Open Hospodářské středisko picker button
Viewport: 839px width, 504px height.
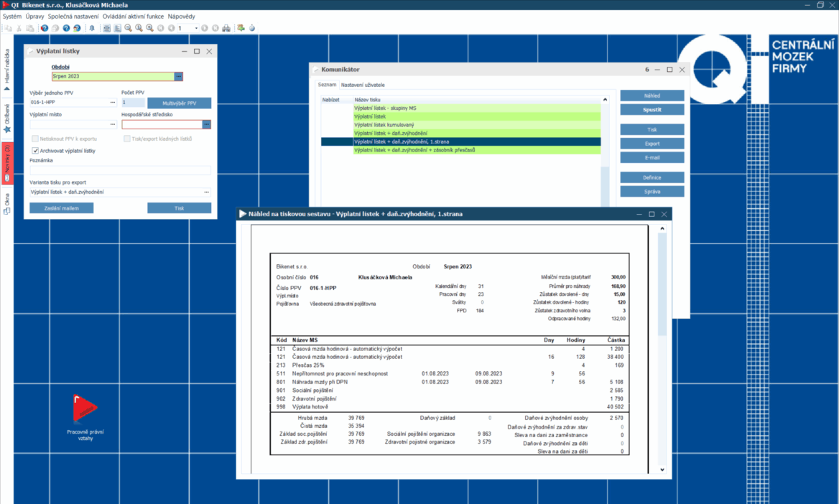[x=206, y=124]
